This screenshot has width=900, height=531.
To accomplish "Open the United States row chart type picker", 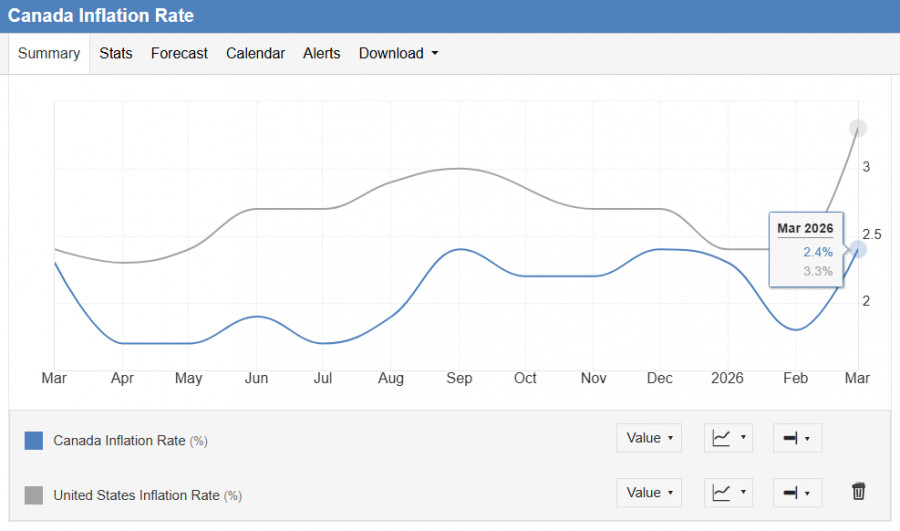I will pos(729,492).
